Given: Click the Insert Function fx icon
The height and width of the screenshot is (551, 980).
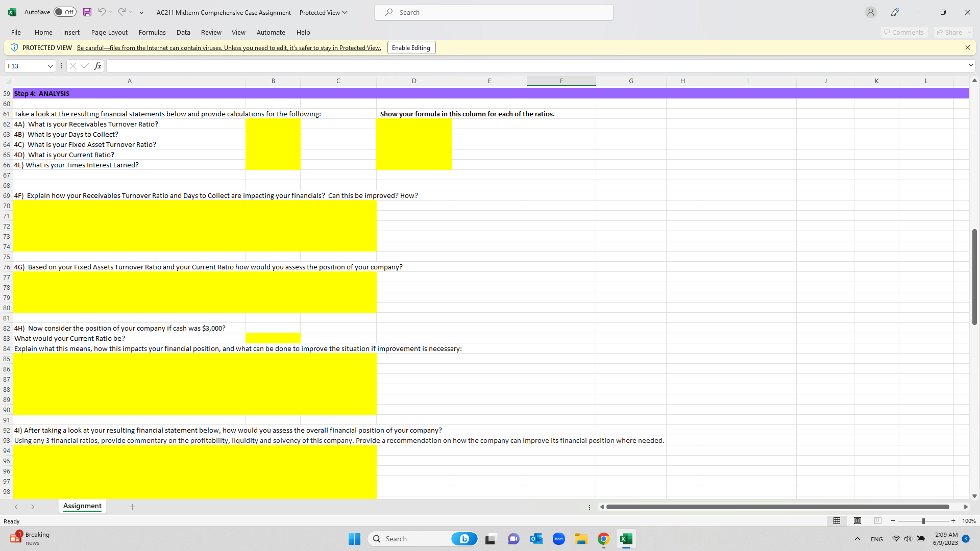Looking at the screenshot, I should click(97, 66).
